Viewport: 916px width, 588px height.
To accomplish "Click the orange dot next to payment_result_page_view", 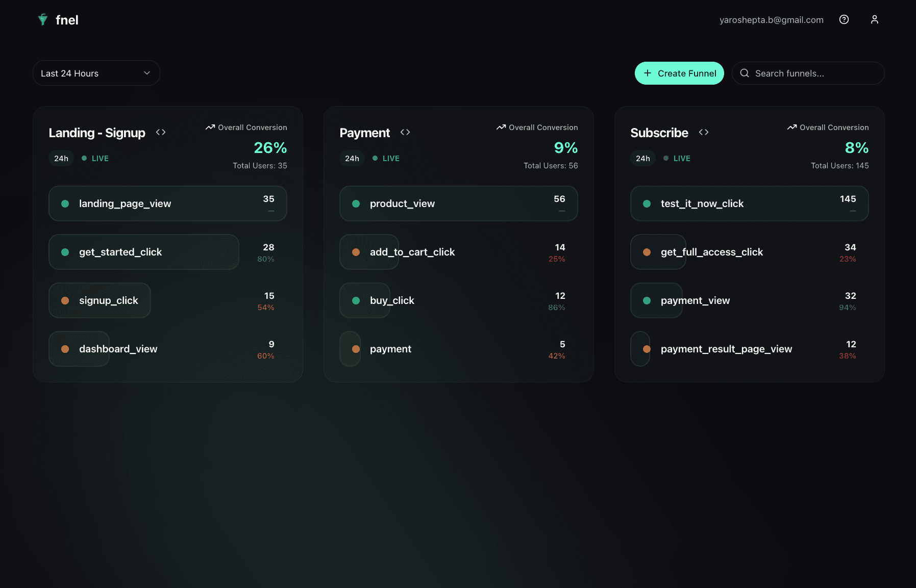I will [647, 349].
